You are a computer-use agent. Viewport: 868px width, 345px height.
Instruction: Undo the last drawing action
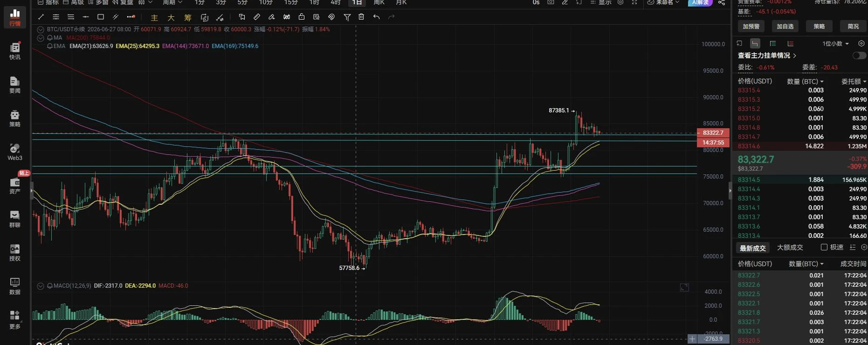click(x=376, y=17)
